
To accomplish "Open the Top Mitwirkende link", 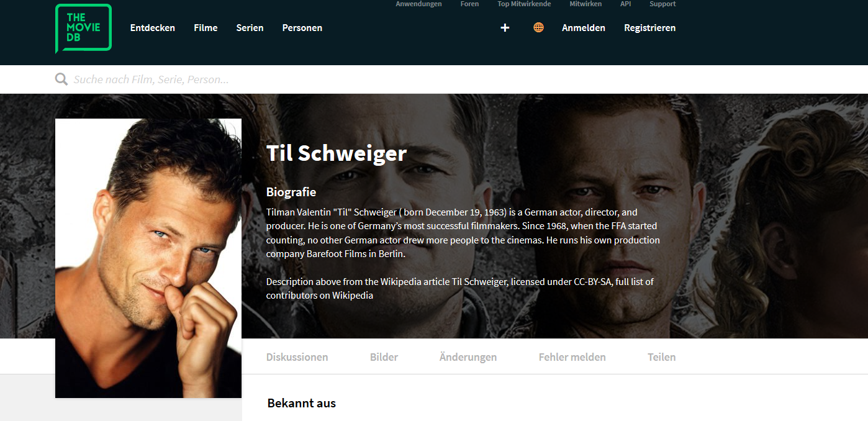I will (524, 4).
